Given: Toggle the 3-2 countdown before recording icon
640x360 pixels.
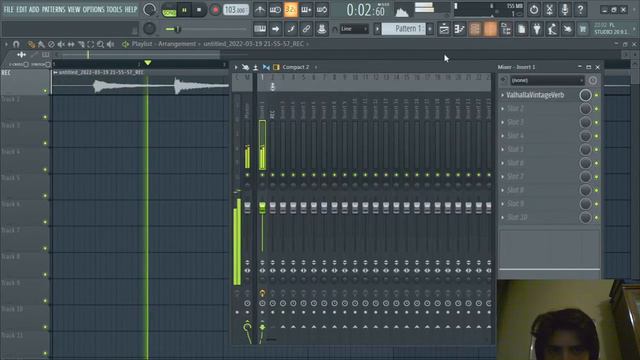Looking at the screenshot, I should pyautogui.click(x=291, y=10).
